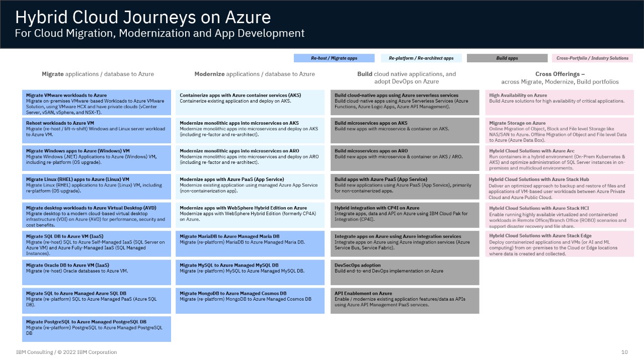Click the Build apps legend box

click(x=507, y=58)
